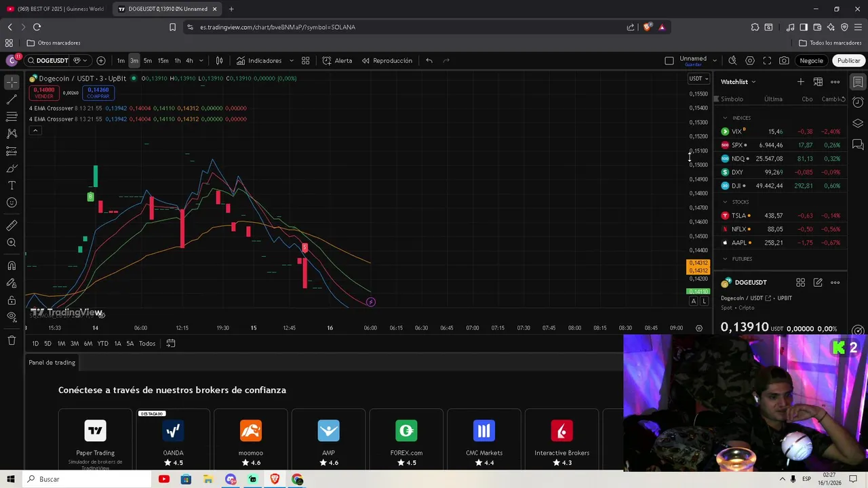Collapse the indicator legend arrow

point(35,131)
